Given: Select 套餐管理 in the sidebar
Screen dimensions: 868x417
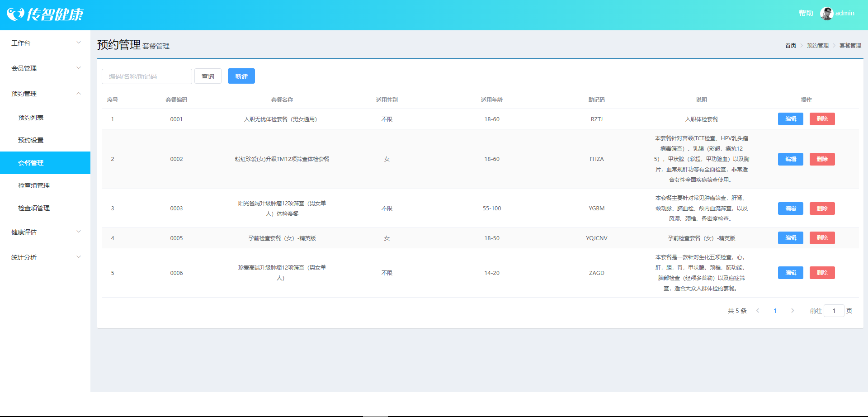Looking at the screenshot, I should [x=45, y=163].
